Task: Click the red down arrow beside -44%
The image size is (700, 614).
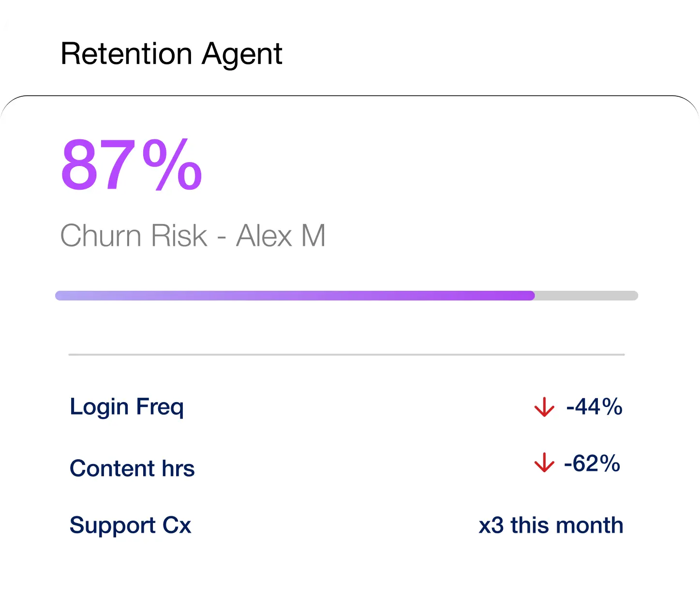Action: (544, 407)
